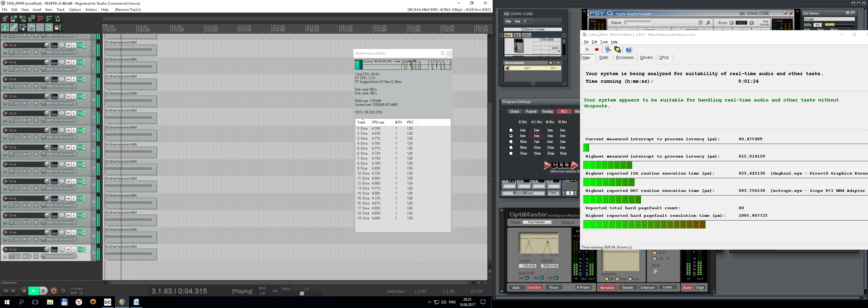Toggle auto-crossfade icon in REAPER toolbar
Screen dimensions: 868x308
click(x=5, y=28)
